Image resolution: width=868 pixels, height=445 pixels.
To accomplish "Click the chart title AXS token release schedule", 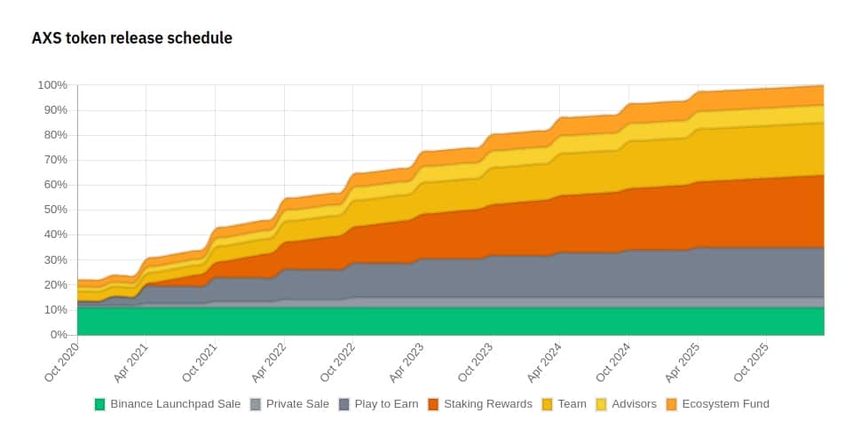I will click(x=131, y=38).
